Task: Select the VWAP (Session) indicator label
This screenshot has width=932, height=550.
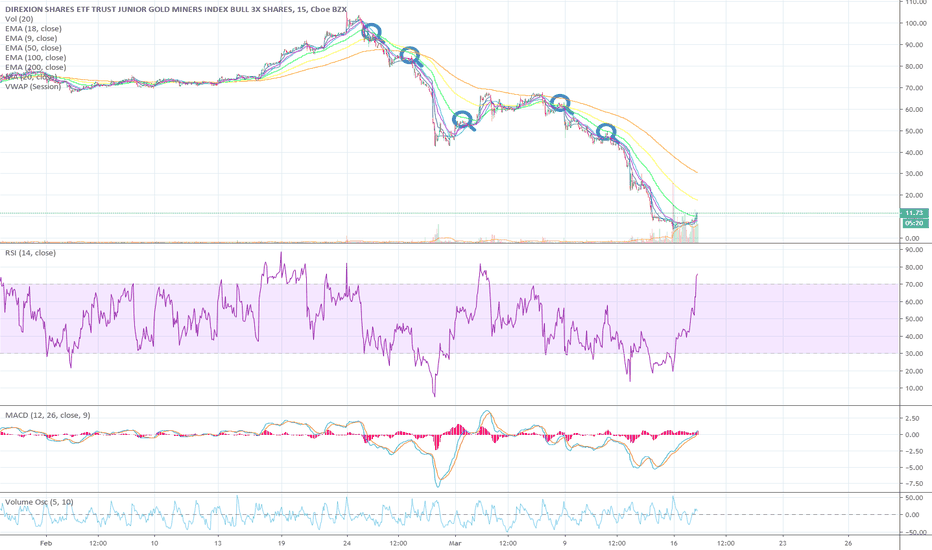Action: 33,86
